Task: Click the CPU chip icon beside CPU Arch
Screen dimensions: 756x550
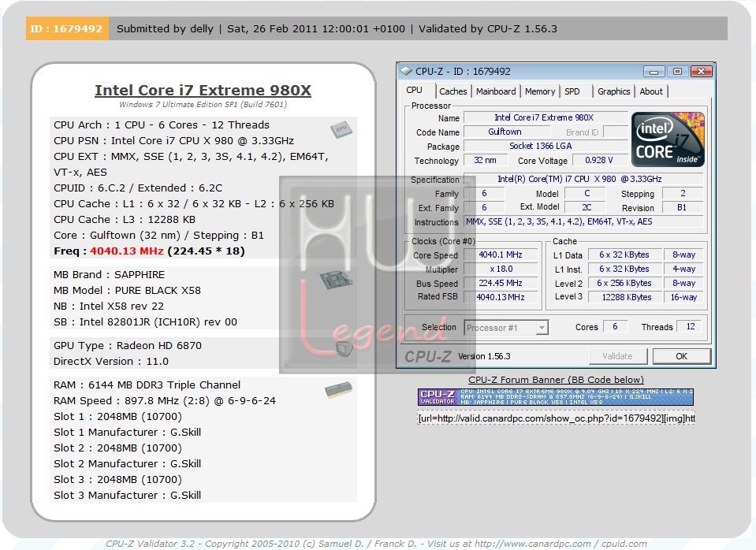Action: pos(341,129)
